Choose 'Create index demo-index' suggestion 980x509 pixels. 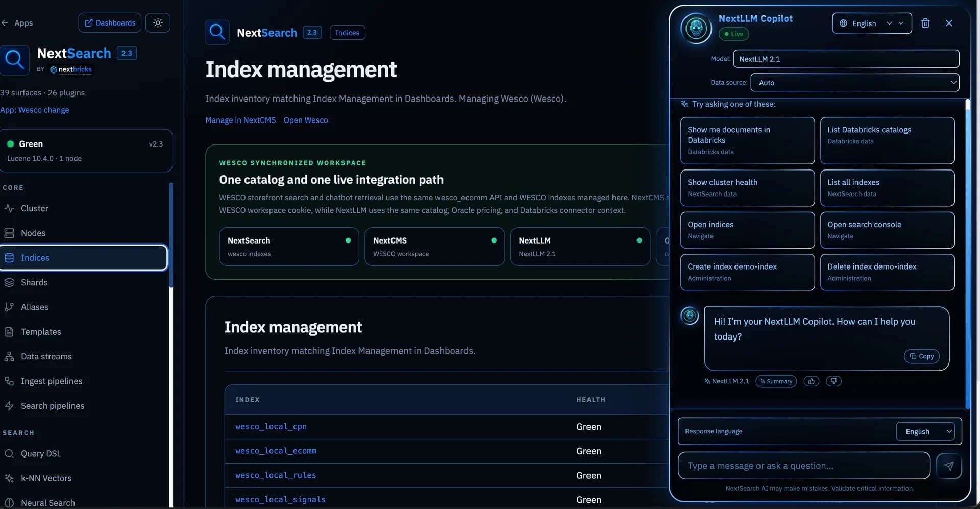747,272
